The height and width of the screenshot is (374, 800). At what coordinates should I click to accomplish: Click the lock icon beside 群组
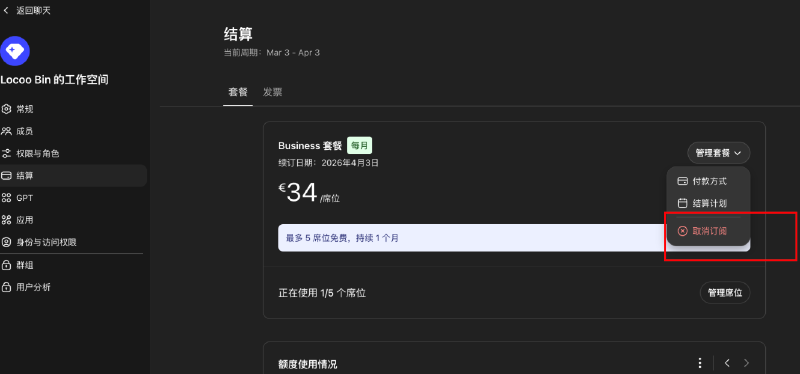pyautogui.click(x=6, y=265)
